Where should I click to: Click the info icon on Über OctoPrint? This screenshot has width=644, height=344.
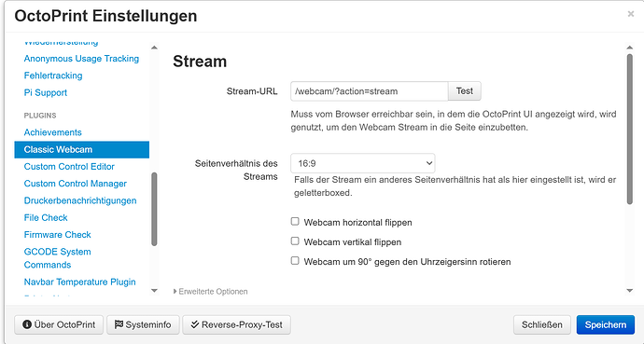click(27, 324)
